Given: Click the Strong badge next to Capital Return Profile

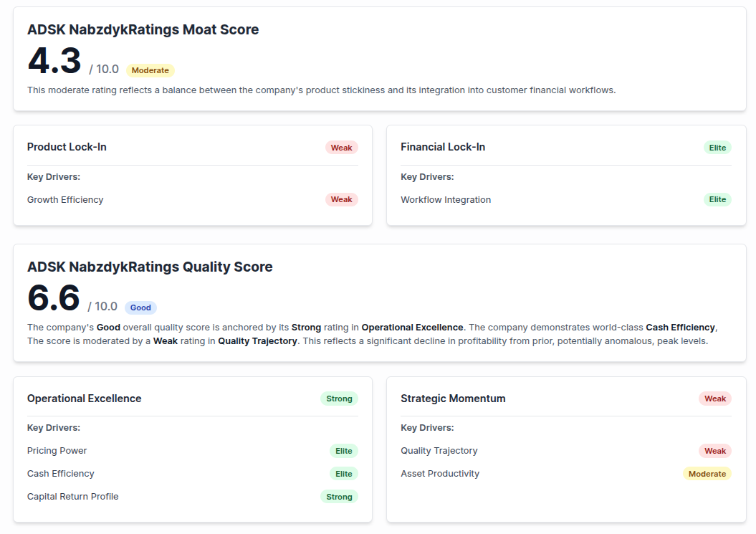Looking at the screenshot, I should click(x=339, y=497).
